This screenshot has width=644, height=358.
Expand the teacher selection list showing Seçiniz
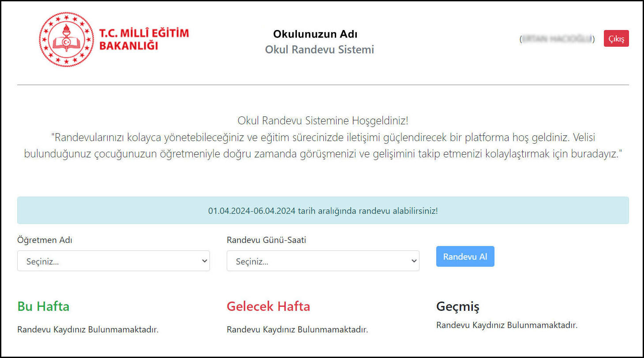tap(113, 261)
